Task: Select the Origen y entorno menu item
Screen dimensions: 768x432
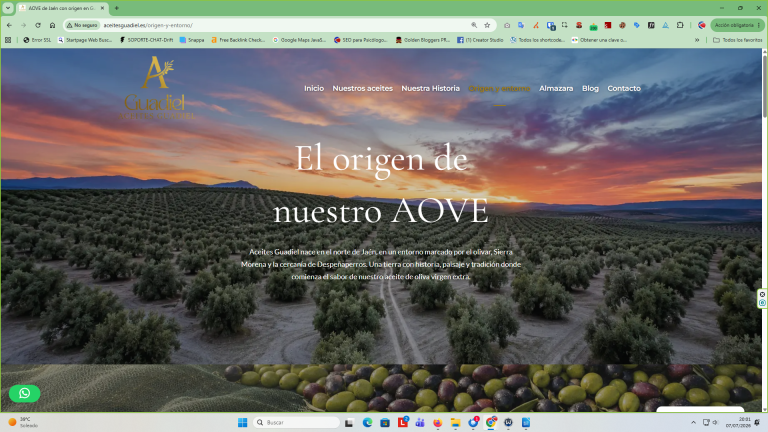Action: tap(499, 88)
